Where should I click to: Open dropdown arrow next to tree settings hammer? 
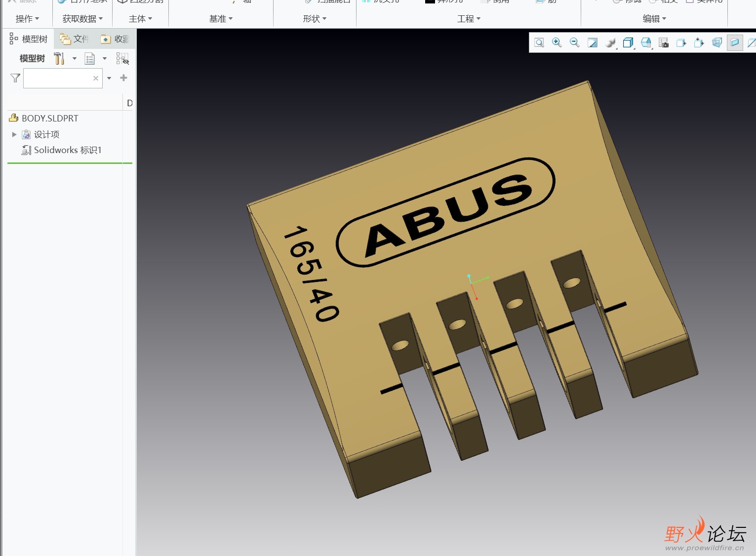75,58
